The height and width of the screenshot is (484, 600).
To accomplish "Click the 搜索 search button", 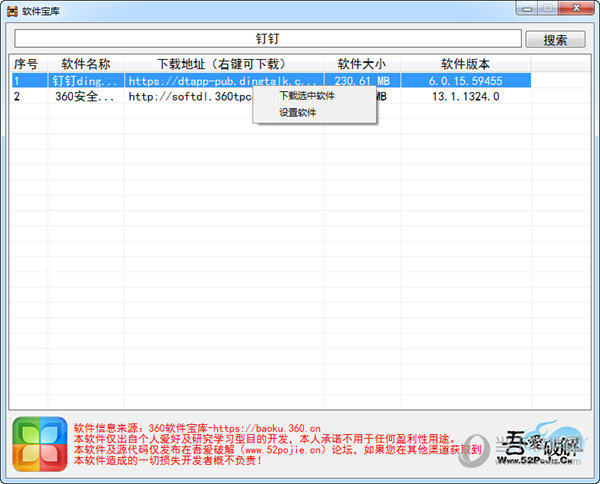I will [555, 39].
